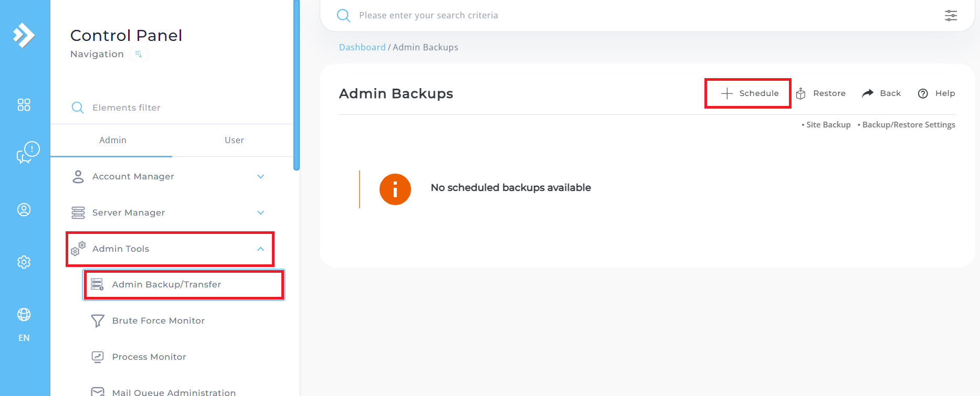Viewport: 980px width, 396px height.
Task: Click the orange info icon
Action: click(x=395, y=189)
